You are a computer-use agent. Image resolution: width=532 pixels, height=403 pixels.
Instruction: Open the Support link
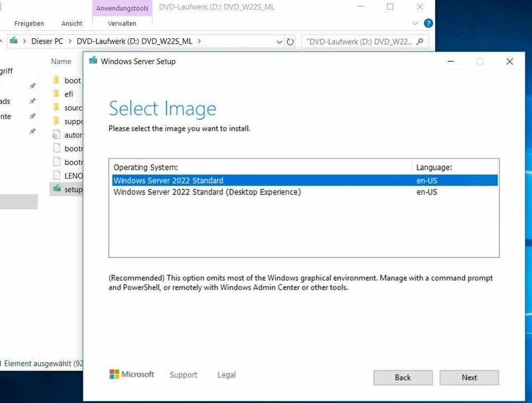coord(183,375)
